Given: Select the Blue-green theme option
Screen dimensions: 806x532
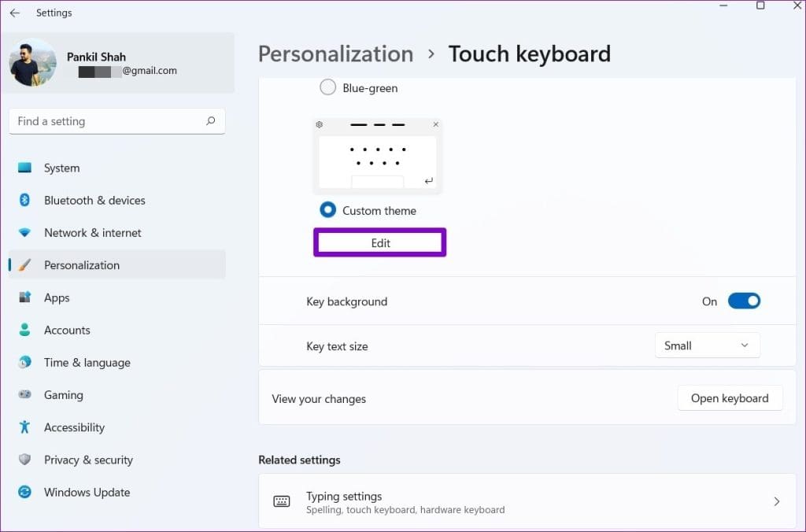Looking at the screenshot, I should (327, 87).
